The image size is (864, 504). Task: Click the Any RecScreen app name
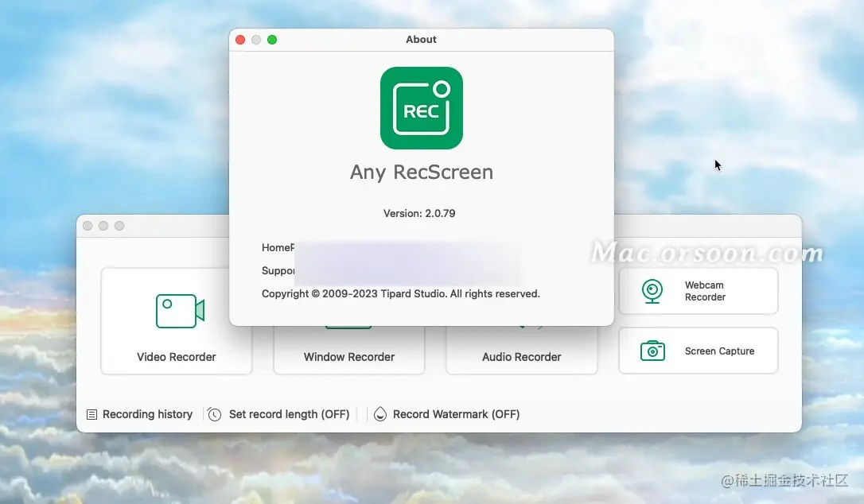tap(422, 172)
